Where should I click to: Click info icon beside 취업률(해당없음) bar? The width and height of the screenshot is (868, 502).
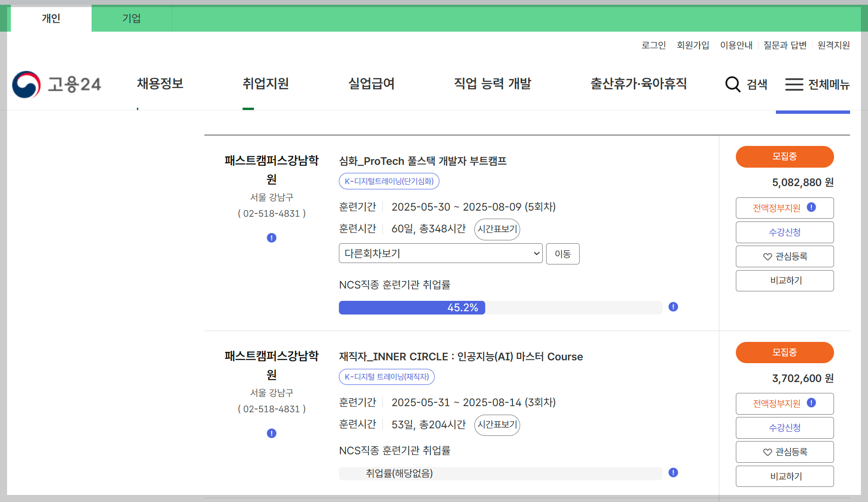(673, 473)
